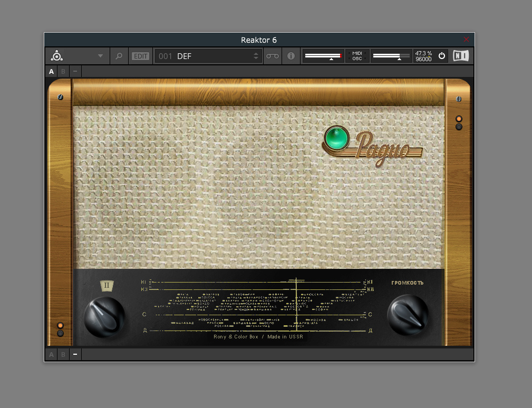Image resolution: width=532 pixels, height=408 pixels.
Task: Adjust the input level meter slider
Action: tap(323, 56)
